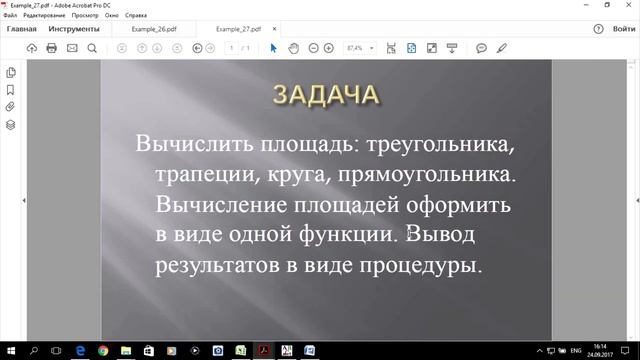640x360 pixels.
Task: Switch to Инструменты tab
Action: coord(74,29)
